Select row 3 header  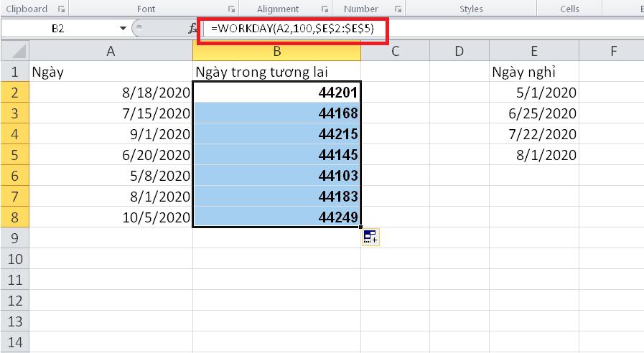point(15,113)
